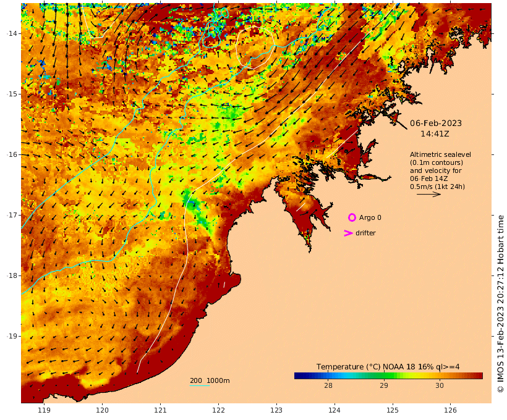507x420 pixels.
Task: Click the 29 label on temperature scale
Action: point(384,385)
